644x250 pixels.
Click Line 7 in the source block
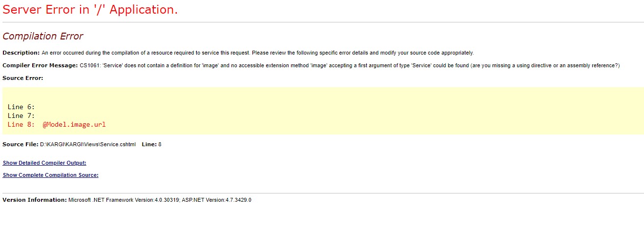click(x=21, y=115)
